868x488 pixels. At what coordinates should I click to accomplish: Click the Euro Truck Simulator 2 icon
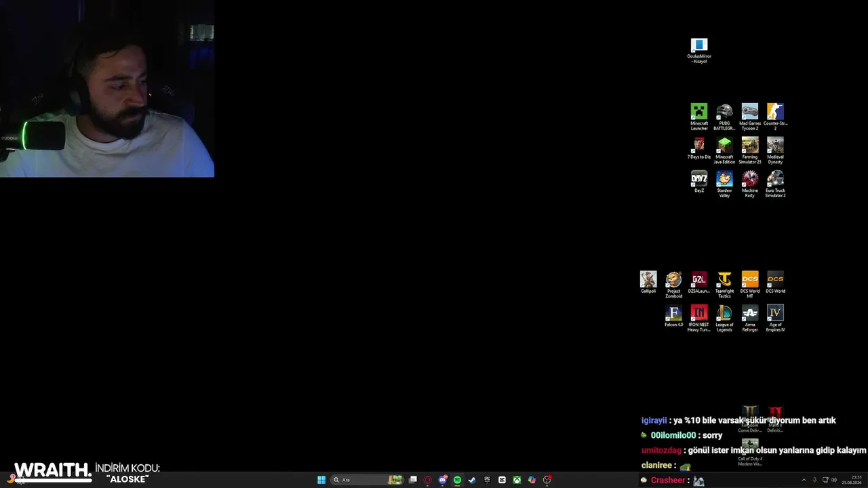(775, 184)
